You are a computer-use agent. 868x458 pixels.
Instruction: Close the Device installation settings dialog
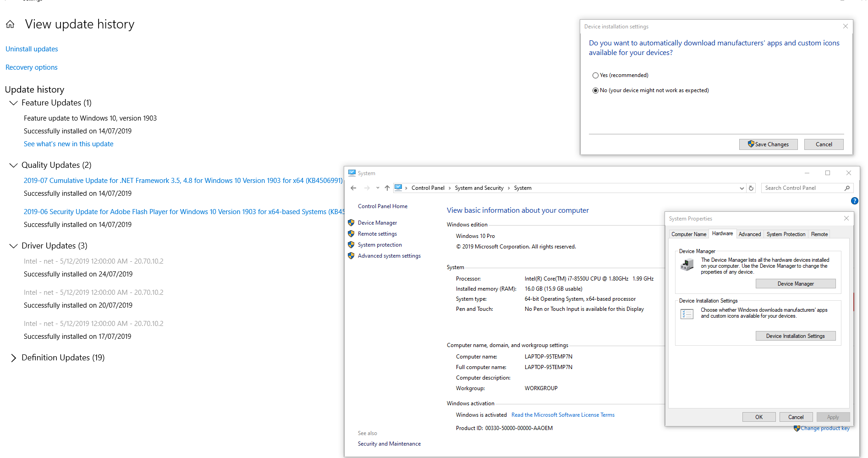click(x=846, y=27)
